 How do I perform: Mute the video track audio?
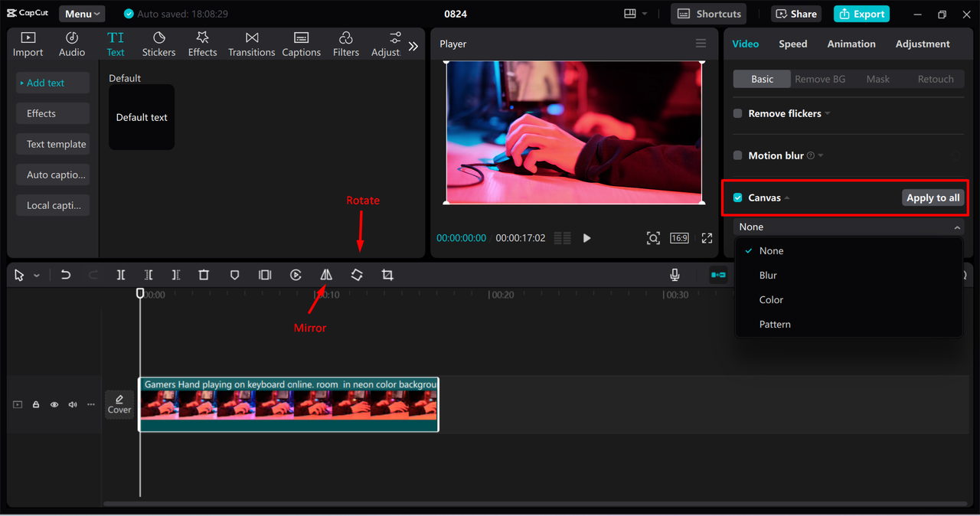tap(73, 404)
